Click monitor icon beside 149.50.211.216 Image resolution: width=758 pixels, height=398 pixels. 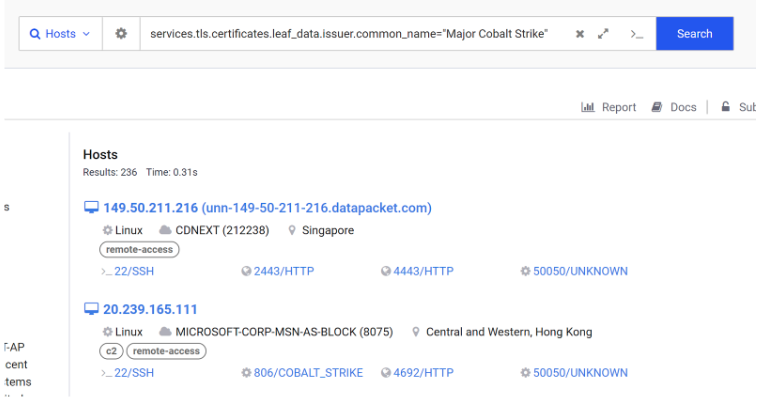tap(91, 207)
